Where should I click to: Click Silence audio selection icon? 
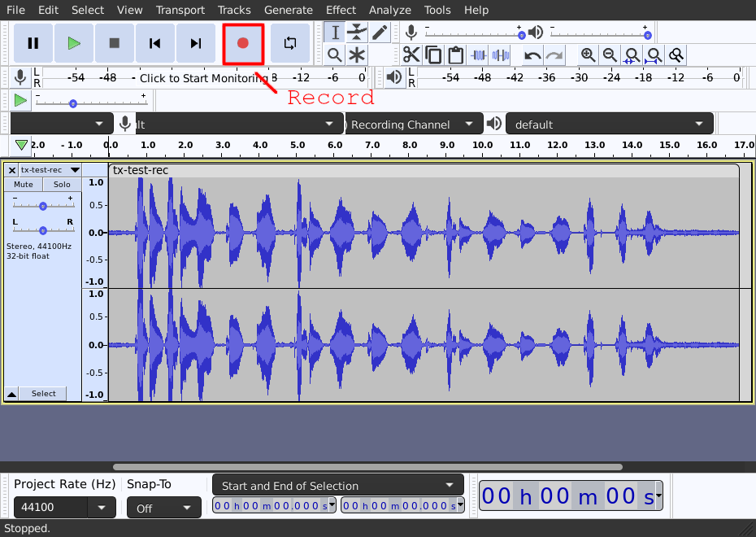click(x=501, y=55)
